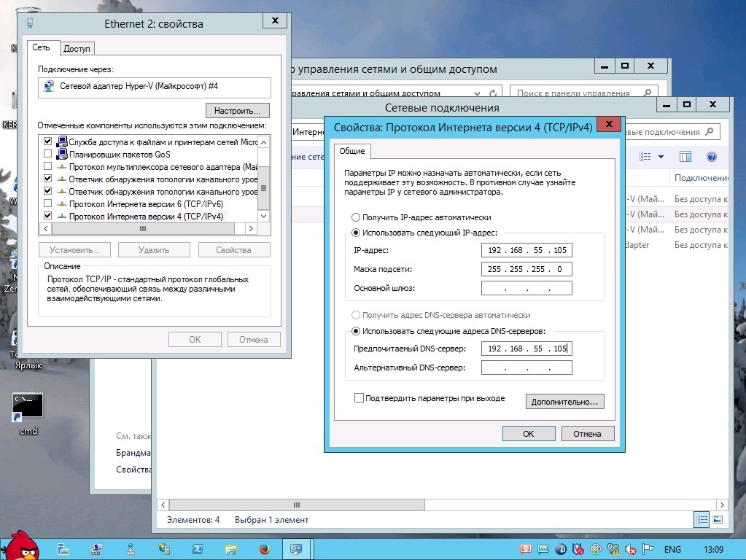Open the cmd desktop shortcut
This screenshot has height=560, width=746.
click(x=28, y=408)
